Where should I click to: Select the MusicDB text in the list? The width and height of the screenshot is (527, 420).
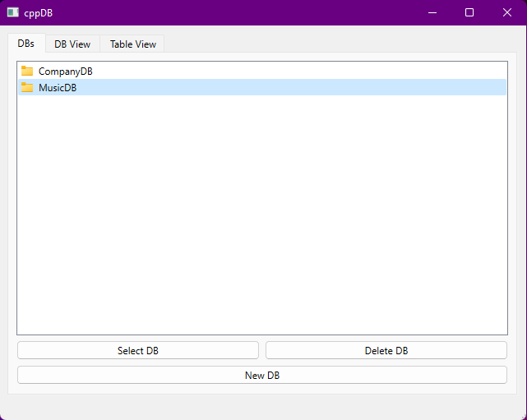[x=58, y=88]
